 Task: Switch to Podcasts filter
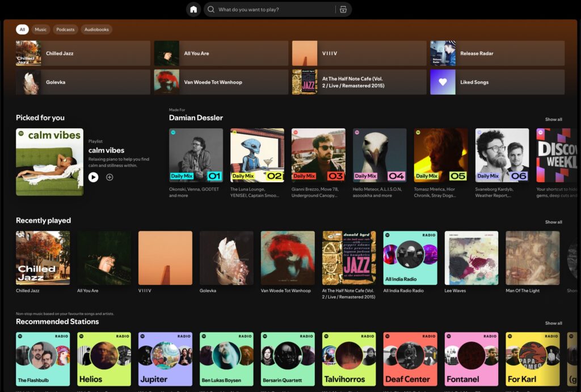[x=65, y=29]
